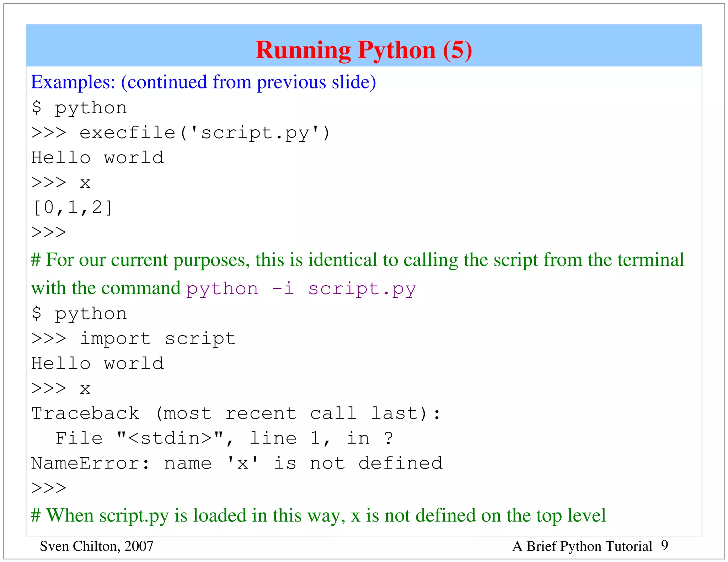
Task: Click the footer "A Brief Python Tutorial"
Action: 582,546
